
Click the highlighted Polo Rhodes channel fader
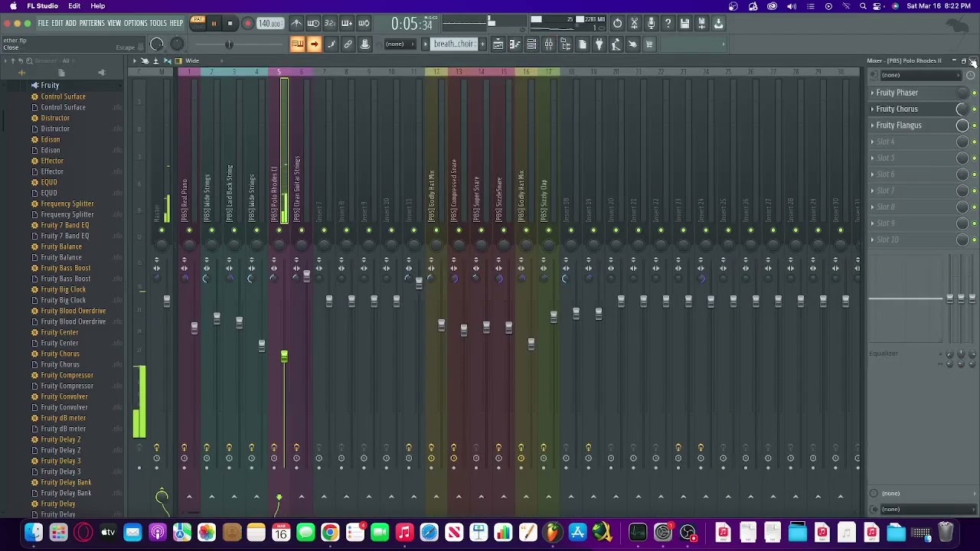(x=284, y=357)
